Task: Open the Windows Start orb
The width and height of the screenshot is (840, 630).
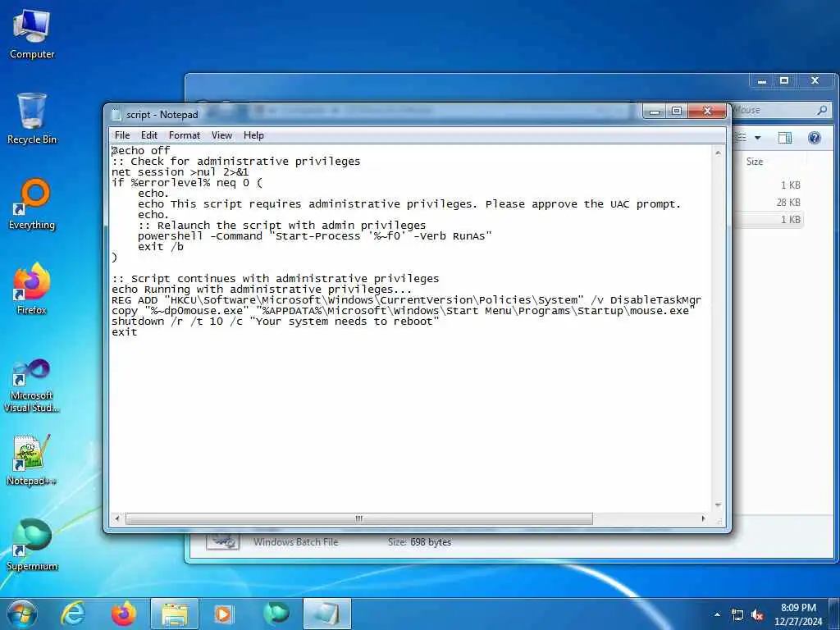Action: coord(21,614)
